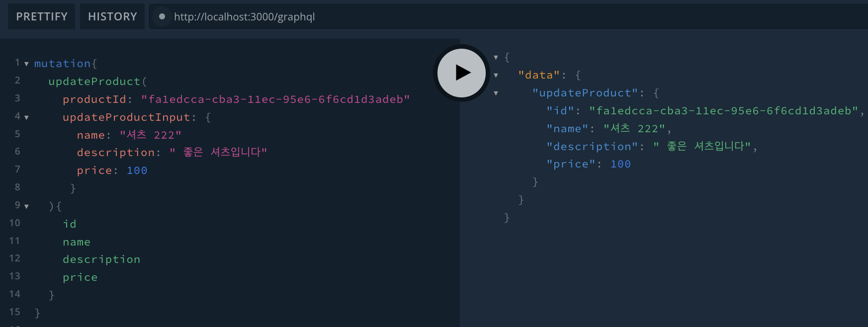Run the mutation with the play button
This screenshot has width=868, height=327.
(x=461, y=73)
